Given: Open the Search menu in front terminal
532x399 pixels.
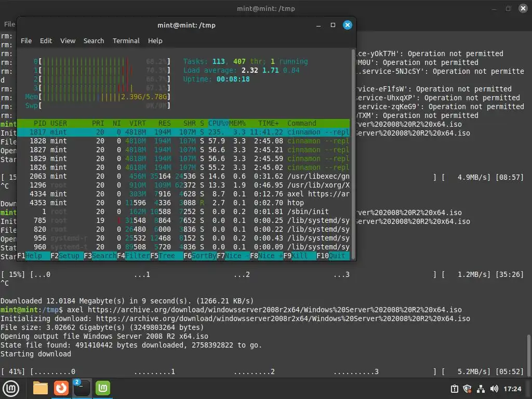Looking at the screenshot, I should coord(94,41).
